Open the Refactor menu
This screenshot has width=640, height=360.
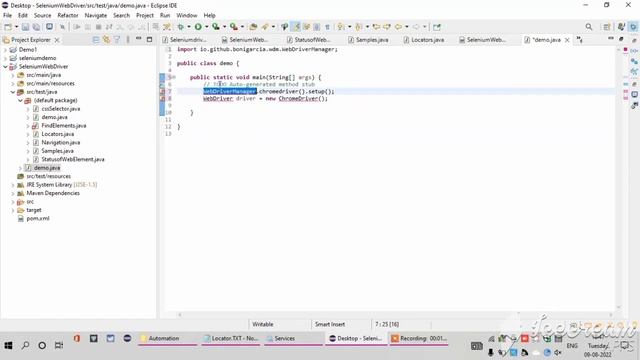click(68, 15)
